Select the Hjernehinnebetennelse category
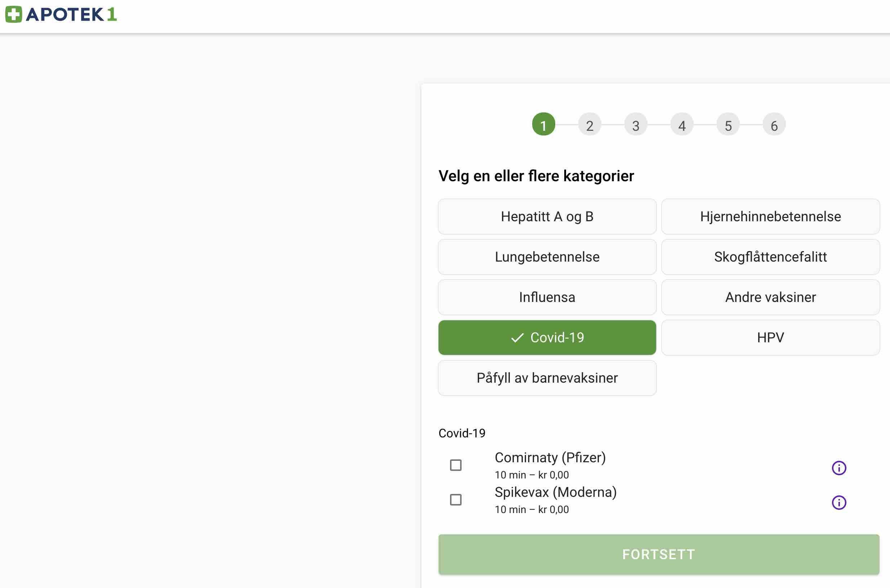890x588 pixels. coord(770,217)
